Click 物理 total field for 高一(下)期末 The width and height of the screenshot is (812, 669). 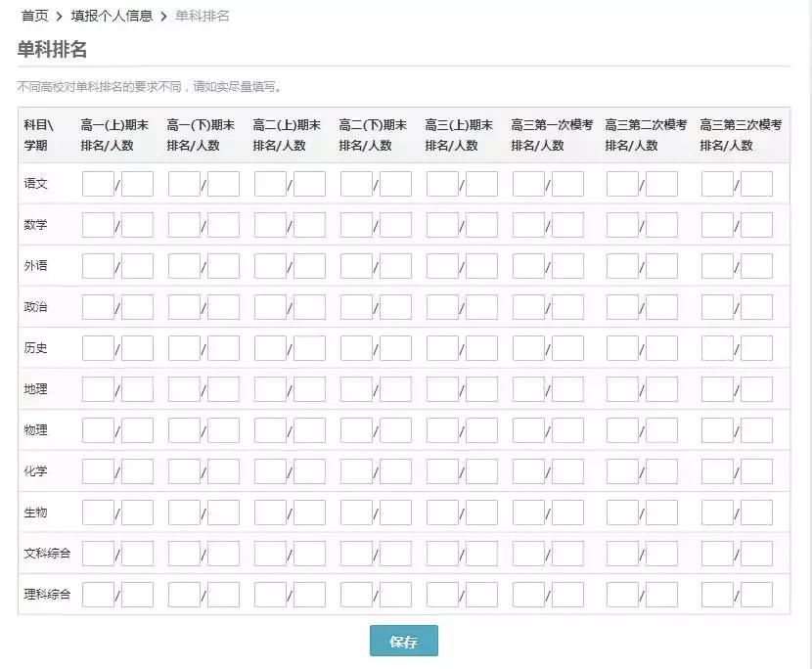(221, 429)
